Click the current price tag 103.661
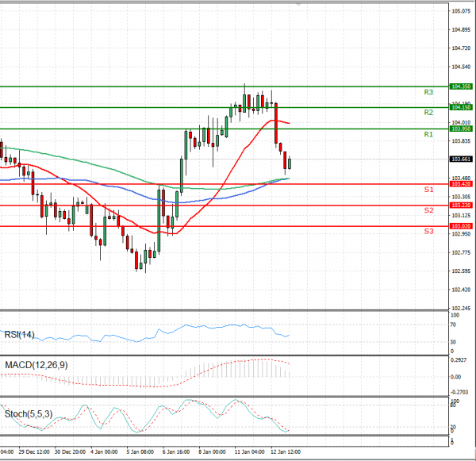The width and height of the screenshot is (476, 461). pyautogui.click(x=461, y=159)
